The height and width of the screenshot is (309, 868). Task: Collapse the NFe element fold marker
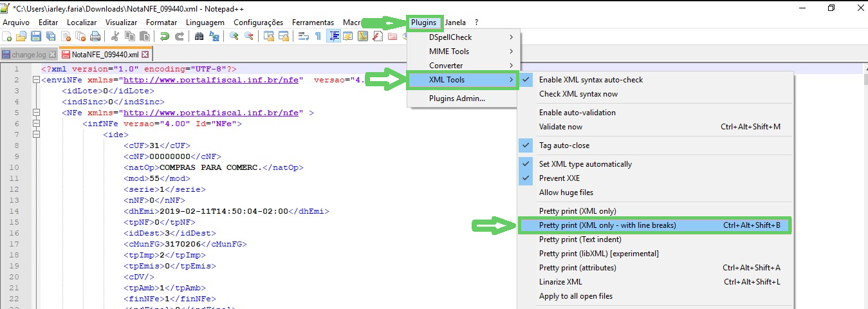(x=36, y=113)
